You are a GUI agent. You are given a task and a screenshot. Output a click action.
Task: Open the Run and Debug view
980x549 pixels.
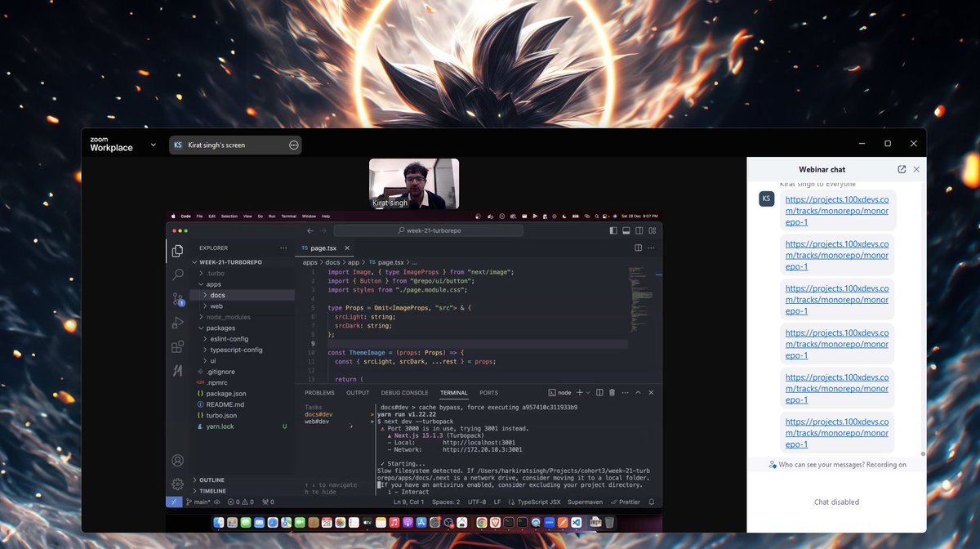177,323
